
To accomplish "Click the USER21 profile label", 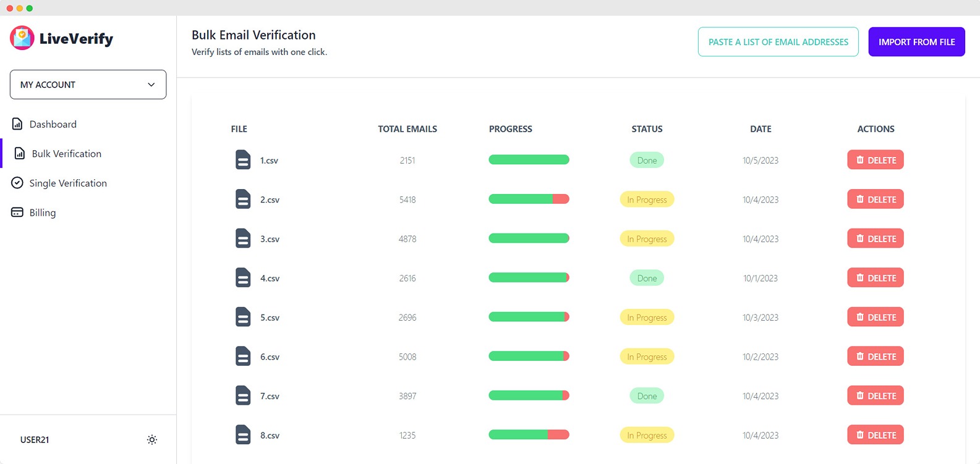I will tap(35, 440).
